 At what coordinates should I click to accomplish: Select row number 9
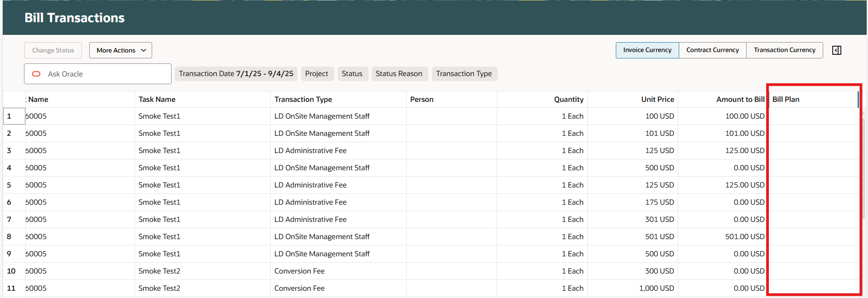[14, 254]
